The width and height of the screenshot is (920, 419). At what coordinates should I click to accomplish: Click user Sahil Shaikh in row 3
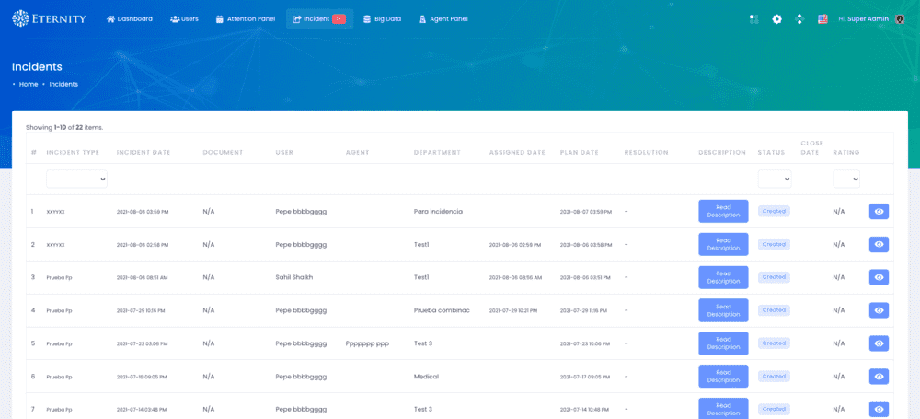(x=294, y=277)
